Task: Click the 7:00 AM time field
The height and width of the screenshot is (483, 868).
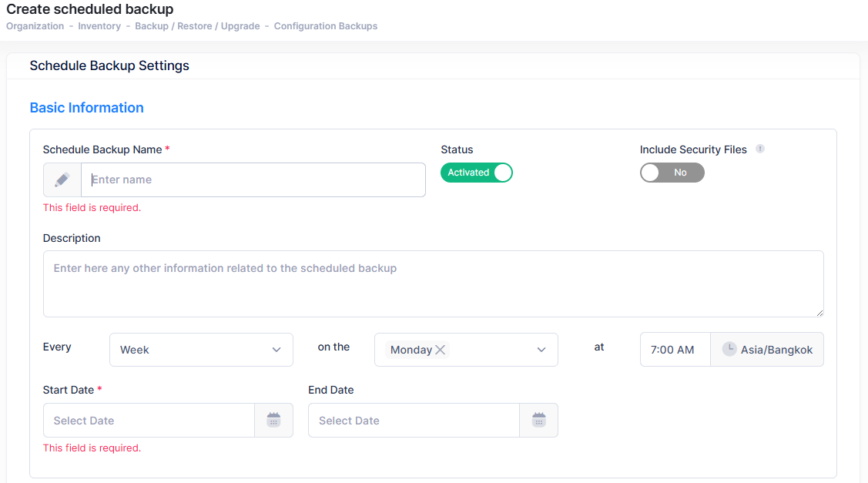Action: coord(673,350)
